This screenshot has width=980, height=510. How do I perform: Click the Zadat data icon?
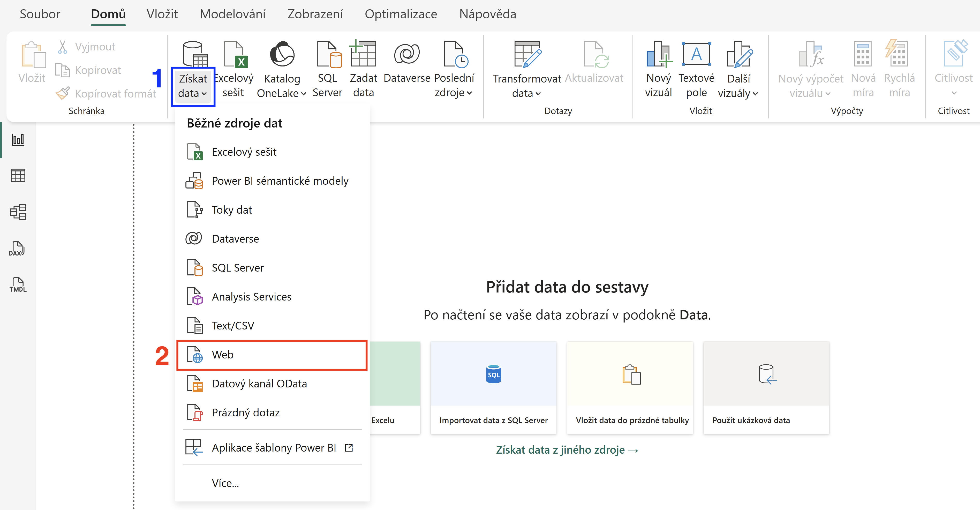(363, 70)
